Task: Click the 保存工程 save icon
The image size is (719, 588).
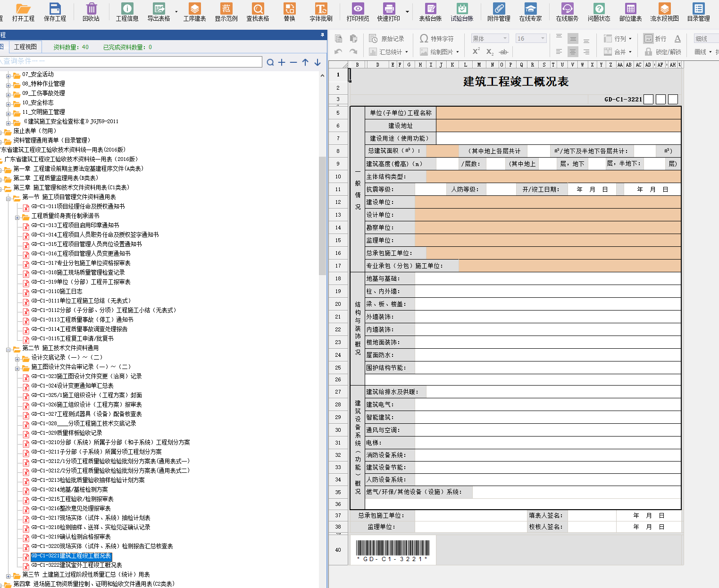Action: [x=55, y=12]
